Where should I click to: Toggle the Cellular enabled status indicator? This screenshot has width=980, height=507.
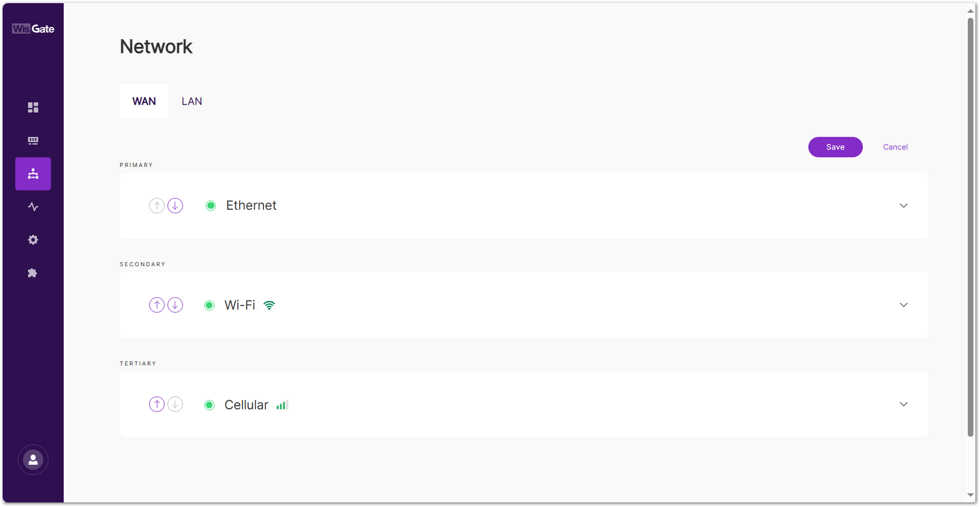(x=209, y=405)
